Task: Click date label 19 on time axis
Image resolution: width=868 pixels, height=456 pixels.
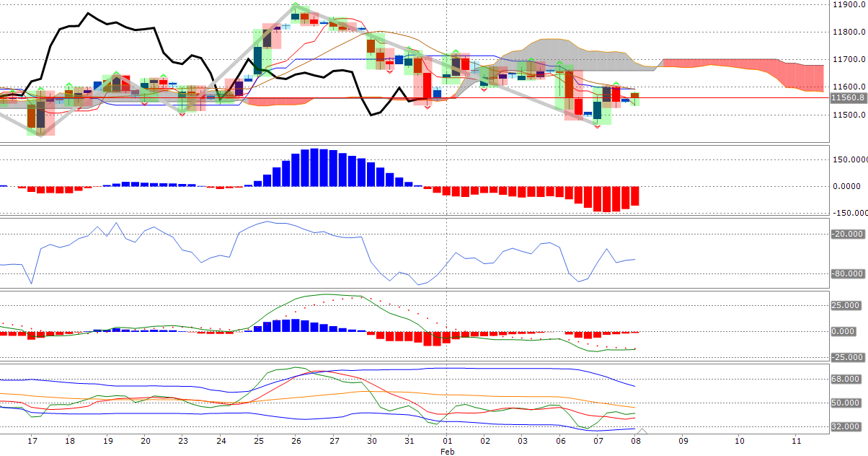Action: [107, 440]
